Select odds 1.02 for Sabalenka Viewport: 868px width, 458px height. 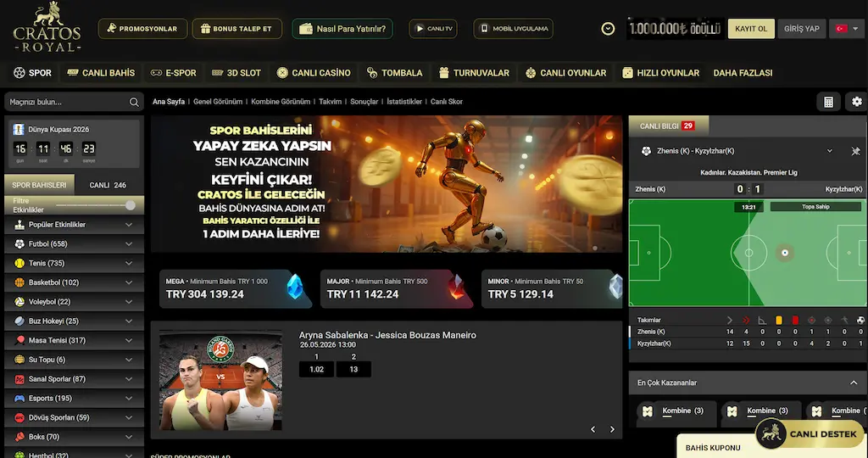click(317, 370)
